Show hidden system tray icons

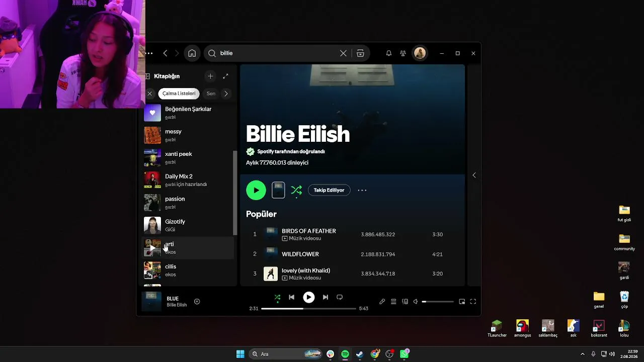[x=583, y=354]
